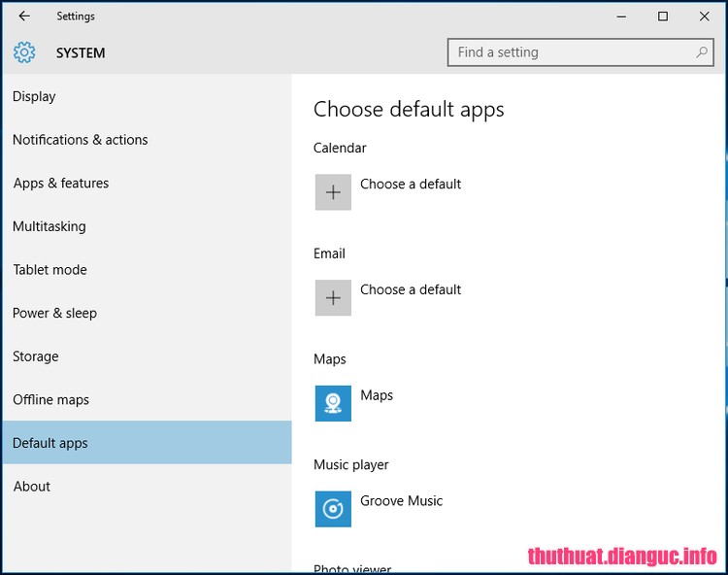Close the Settings window
Viewport: 728px width, 575px height.
click(x=704, y=17)
